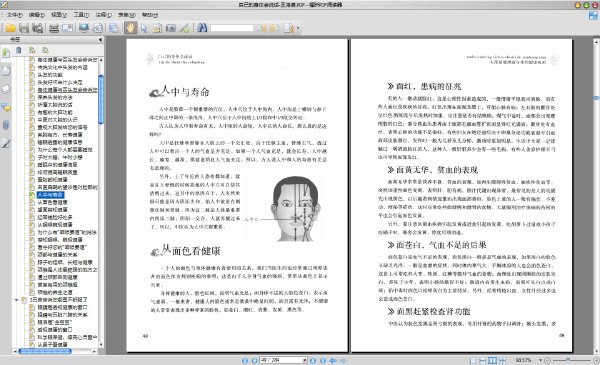Jump to the last page

(323, 360)
